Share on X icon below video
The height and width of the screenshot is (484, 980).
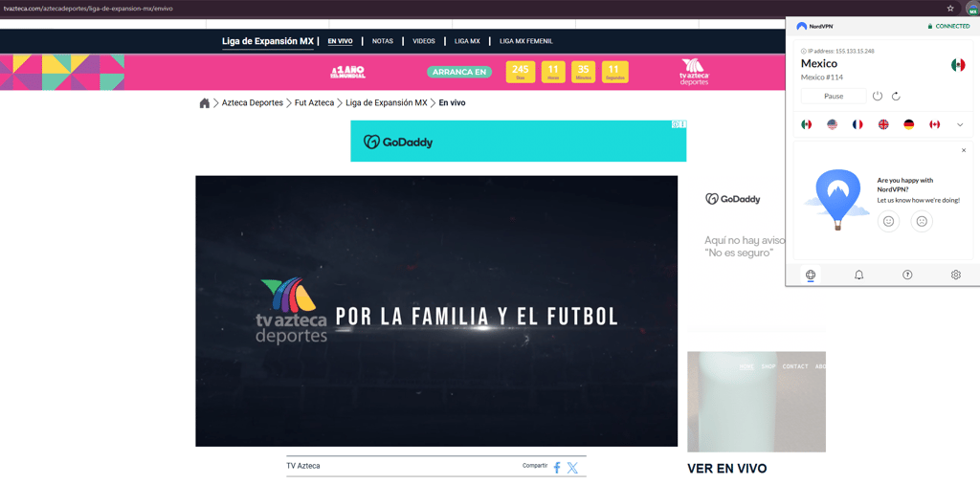(x=572, y=467)
